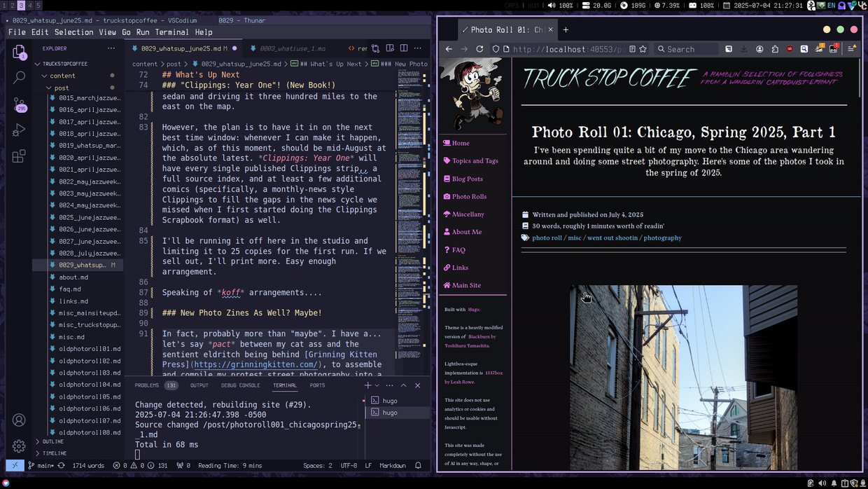Toggle reader view in browser address bar
Image resolution: width=868 pixels, height=489 pixels.
(x=632, y=49)
